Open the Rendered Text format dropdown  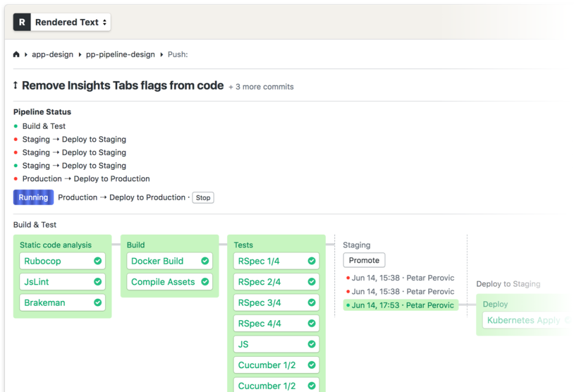click(70, 22)
